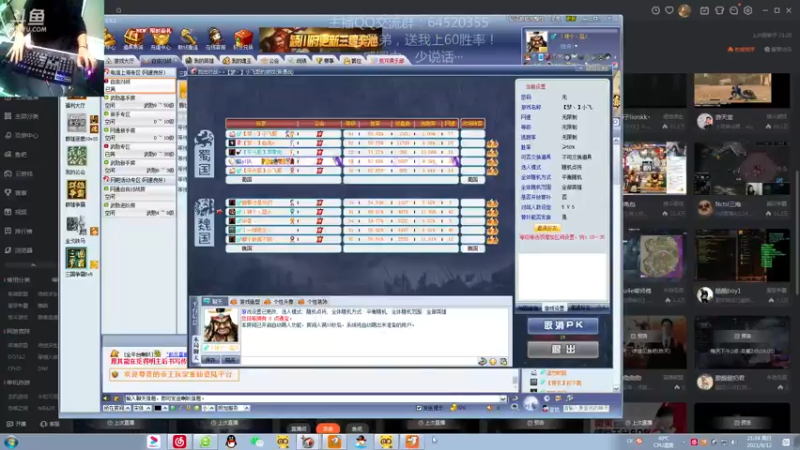Collapse 网通活动专区 room group

[x=107, y=180]
